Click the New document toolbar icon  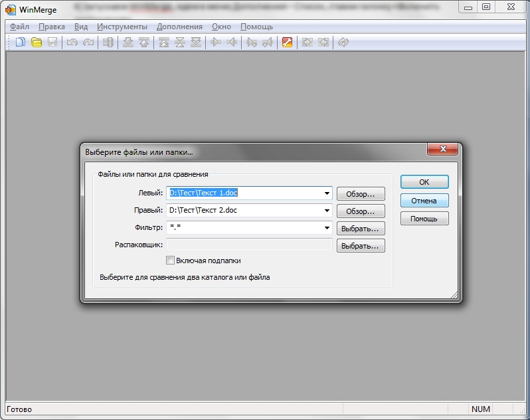(x=21, y=43)
